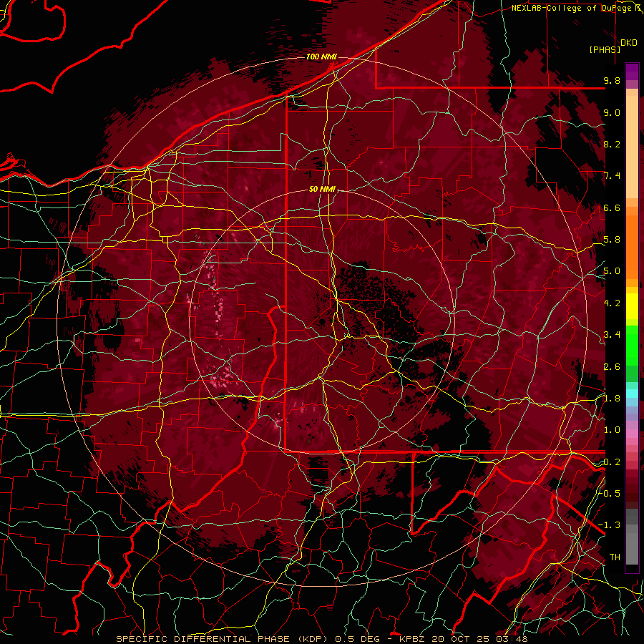644x644 pixels.
Task: Pick the cyan band of the color scale
Action: tap(632, 394)
